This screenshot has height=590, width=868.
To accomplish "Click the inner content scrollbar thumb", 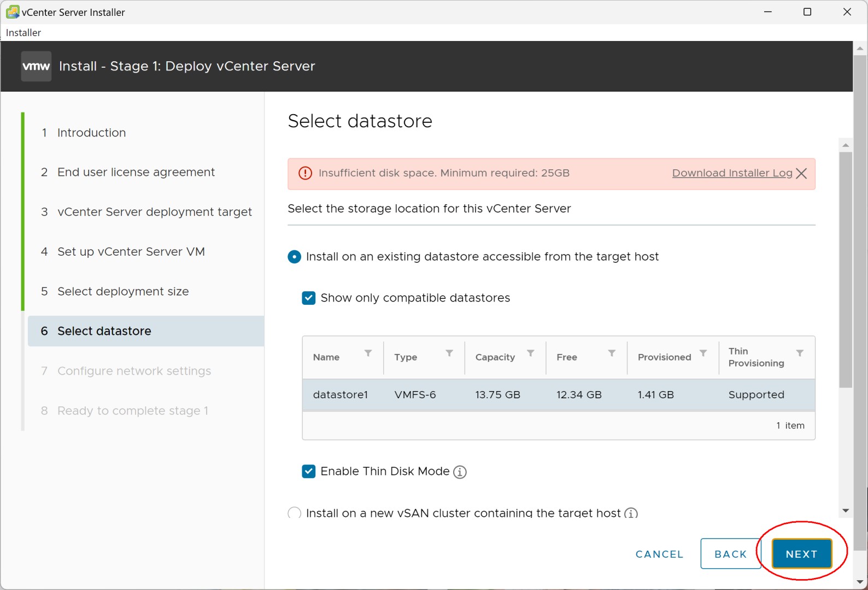I will [846, 270].
